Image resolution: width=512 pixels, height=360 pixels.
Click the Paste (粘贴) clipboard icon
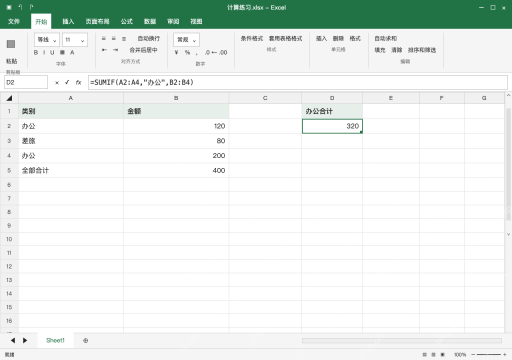(x=11, y=44)
